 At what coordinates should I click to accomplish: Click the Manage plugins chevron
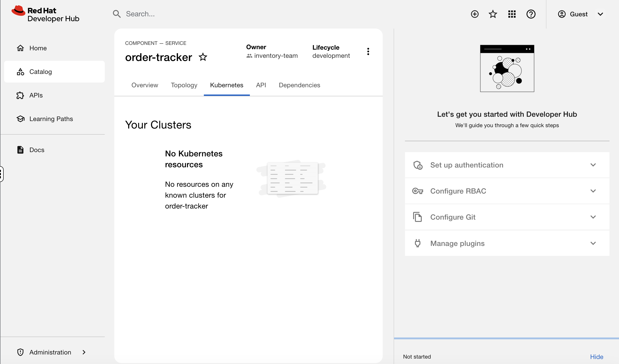click(593, 243)
